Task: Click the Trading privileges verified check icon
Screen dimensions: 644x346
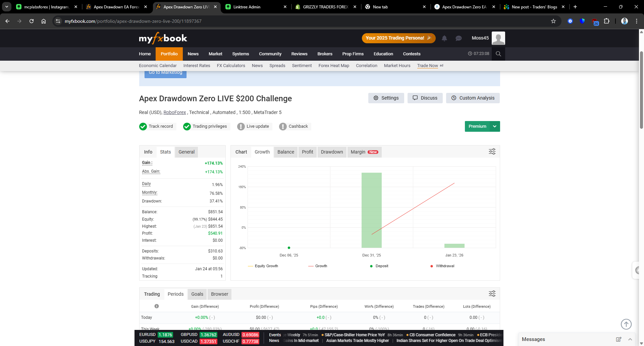Action: point(187,126)
